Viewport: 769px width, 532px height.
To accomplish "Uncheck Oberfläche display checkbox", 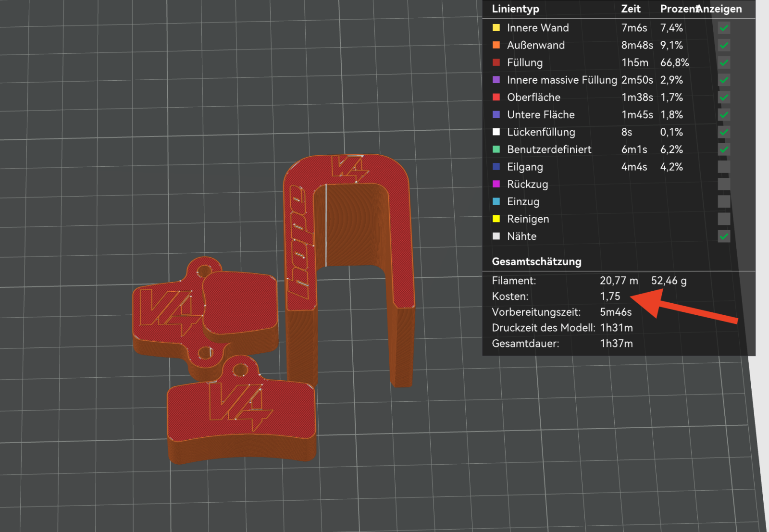I will click(724, 97).
